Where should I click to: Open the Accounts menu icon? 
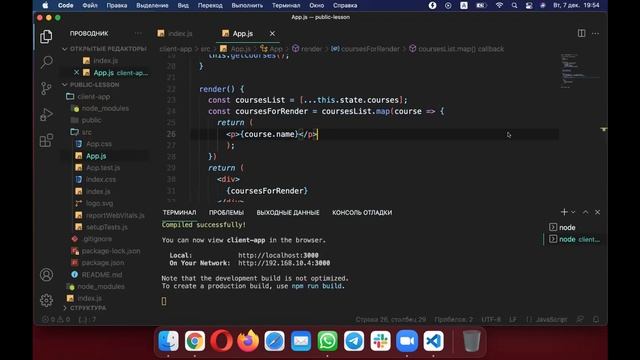(x=46, y=275)
